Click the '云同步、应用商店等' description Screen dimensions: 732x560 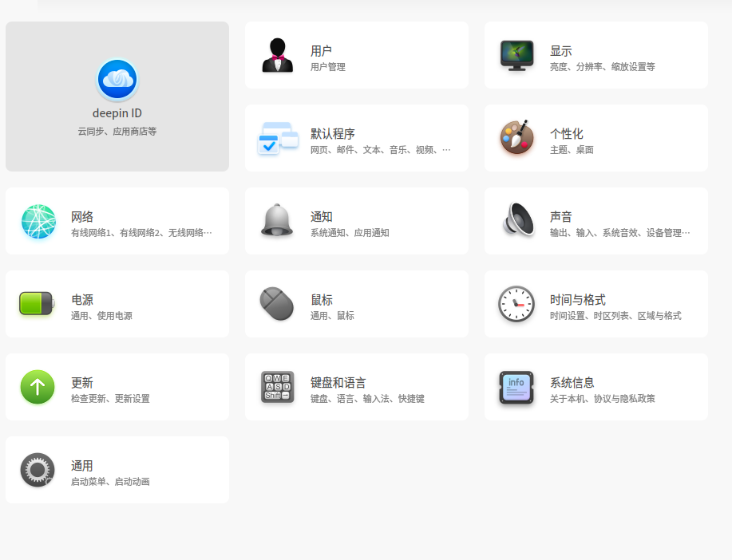tap(117, 132)
